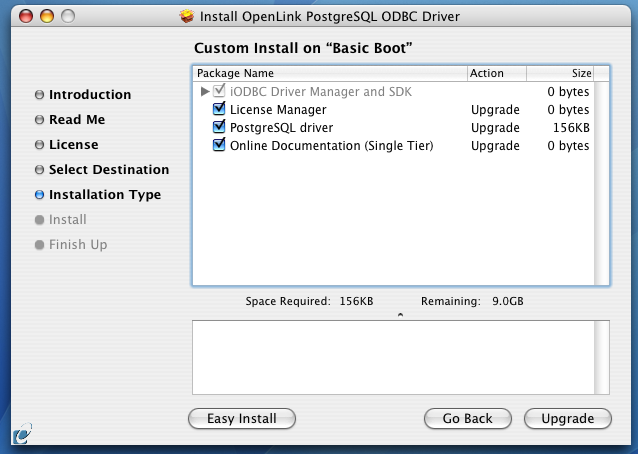Image resolution: width=638 pixels, height=454 pixels.
Task: Select the License step in sidebar
Action: coord(74,145)
